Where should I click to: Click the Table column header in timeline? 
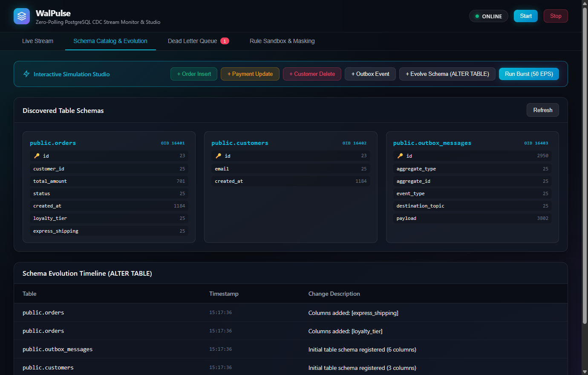tap(29, 294)
